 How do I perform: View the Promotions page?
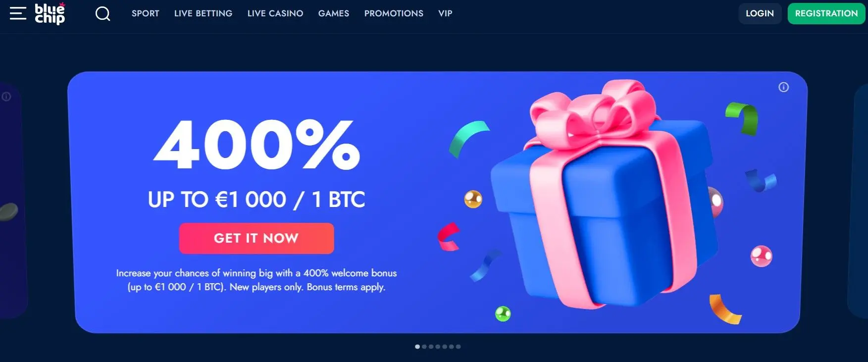coord(394,13)
